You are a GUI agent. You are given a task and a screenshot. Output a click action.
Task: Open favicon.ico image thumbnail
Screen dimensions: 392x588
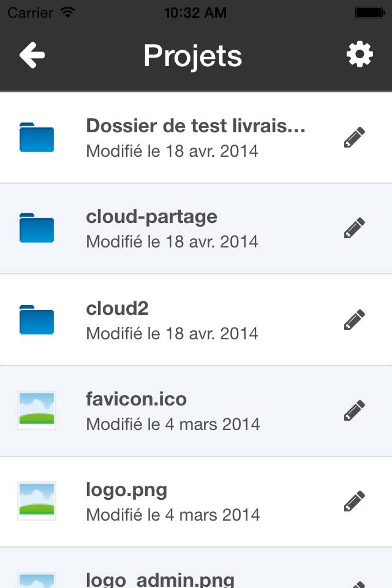pos(37,410)
